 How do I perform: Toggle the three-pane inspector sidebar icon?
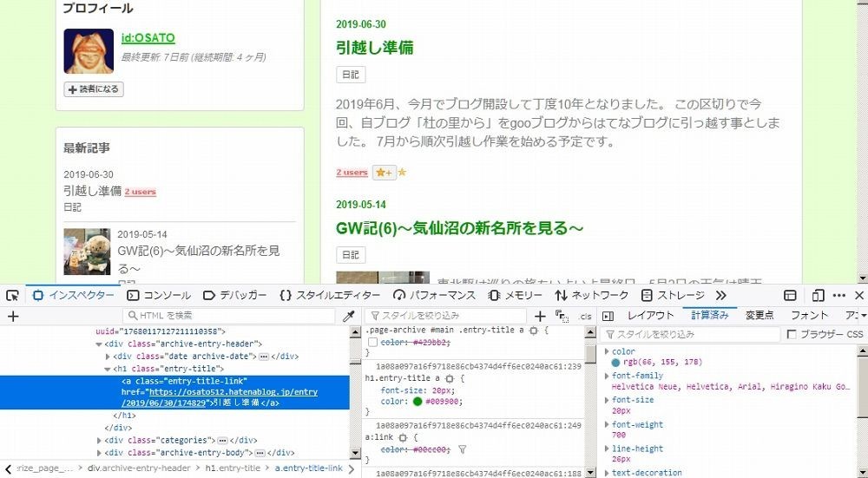608,316
